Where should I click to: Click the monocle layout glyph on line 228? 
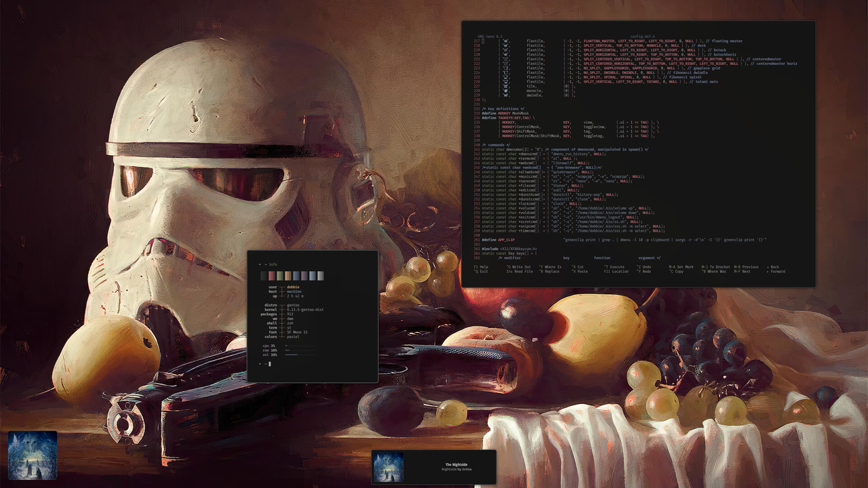pyautogui.click(x=506, y=91)
